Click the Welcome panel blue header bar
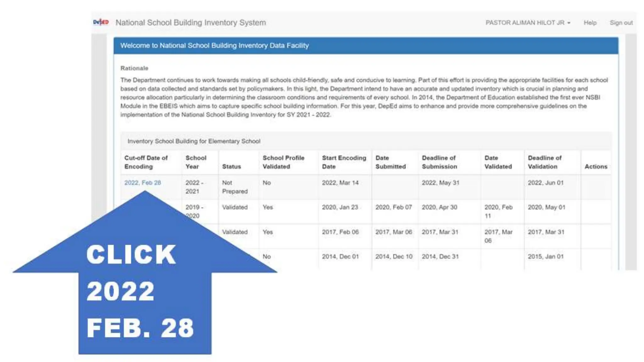Image resolution: width=644 pixels, height=362 pixels. click(365, 46)
